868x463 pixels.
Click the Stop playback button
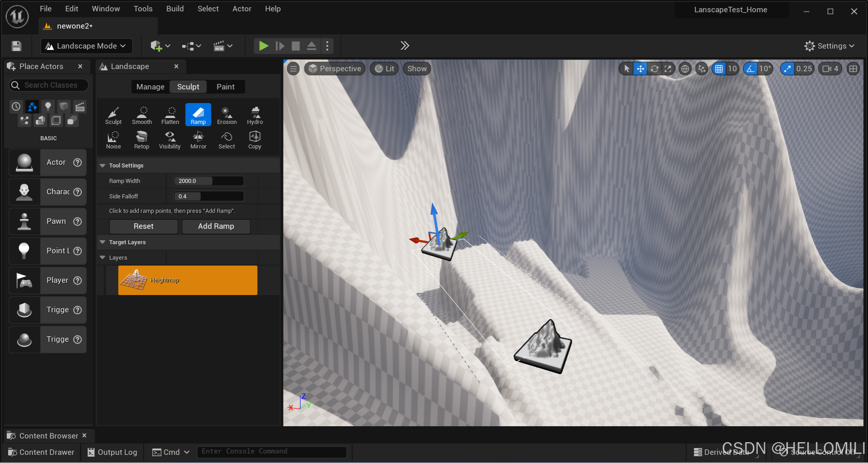[296, 46]
